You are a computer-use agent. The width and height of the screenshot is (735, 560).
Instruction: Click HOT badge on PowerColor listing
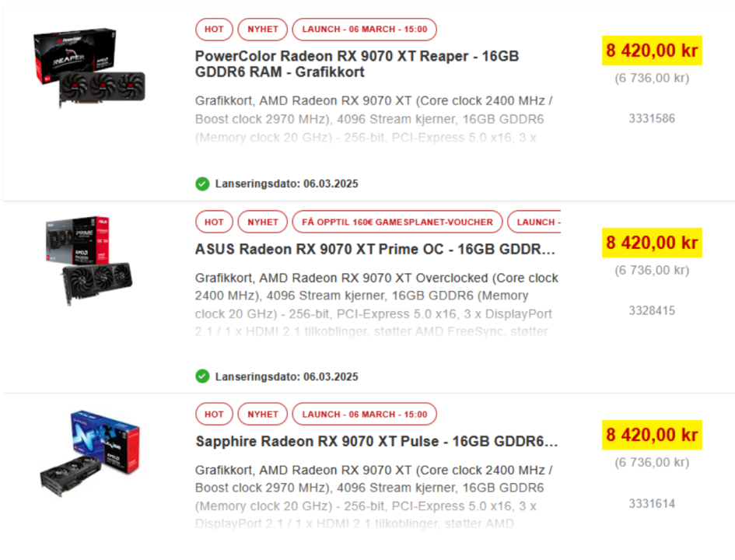coord(214,29)
